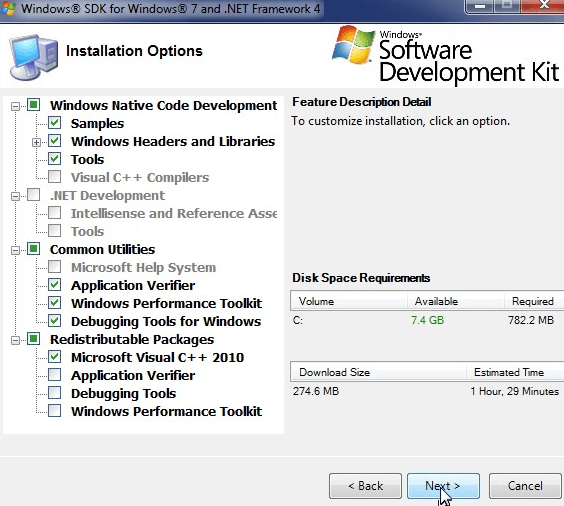
Task: Click the Download Size column header
Action: pos(378,372)
